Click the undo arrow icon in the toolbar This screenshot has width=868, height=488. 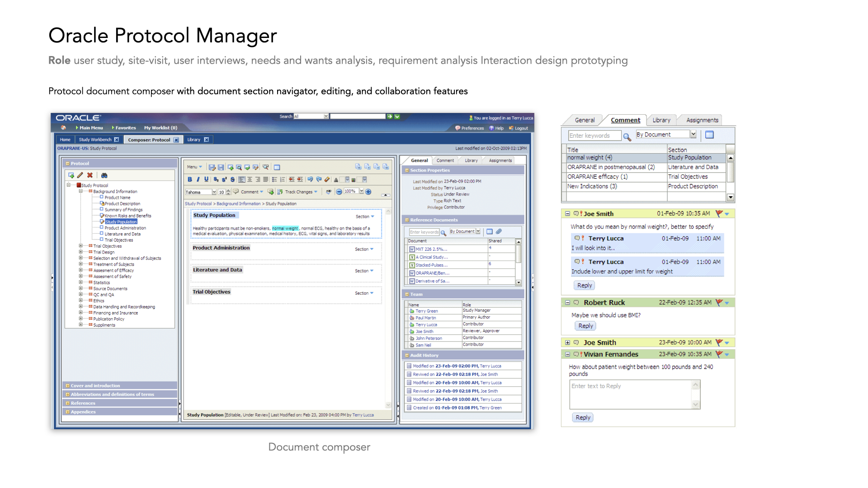(x=310, y=180)
